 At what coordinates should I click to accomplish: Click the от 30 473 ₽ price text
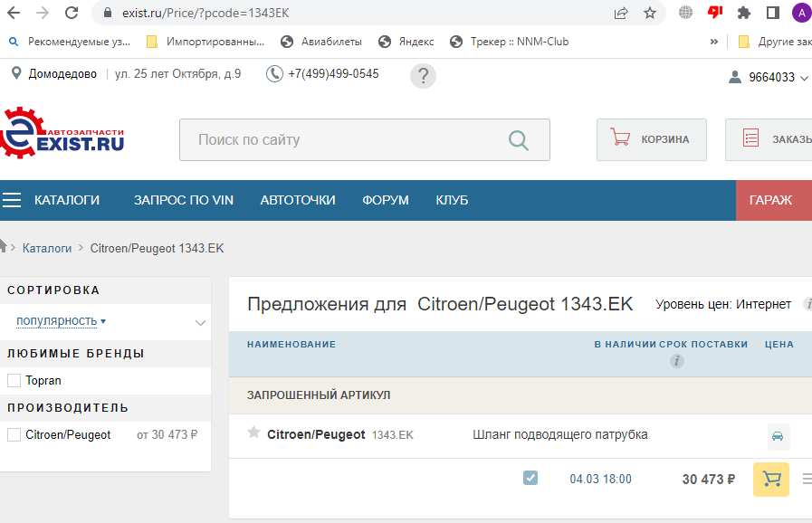(x=167, y=435)
